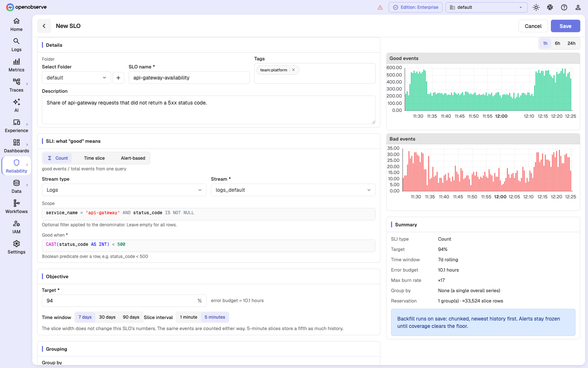The image size is (588, 368).
Task: Choose 30 days time window
Action: (x=107, y=317)
